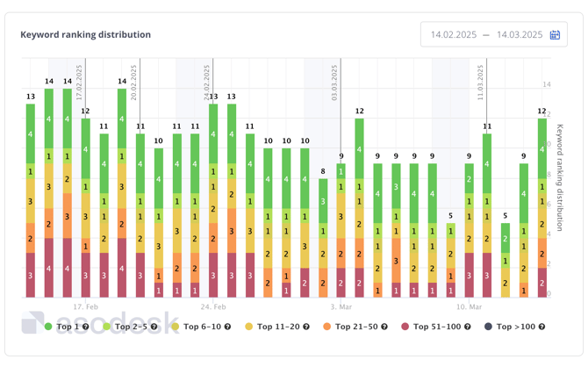Click the 11.03.2025 marker label

click(x=481, y=82)
